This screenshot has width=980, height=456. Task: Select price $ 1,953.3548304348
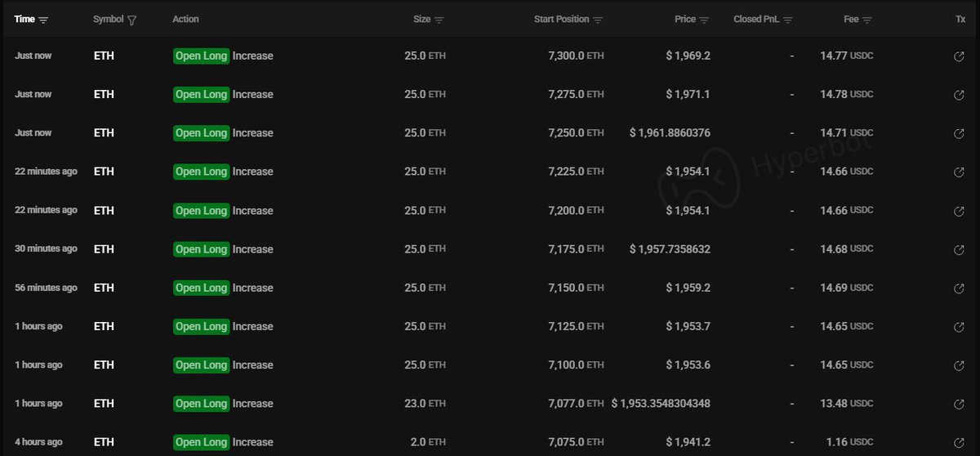click(661, 404)
